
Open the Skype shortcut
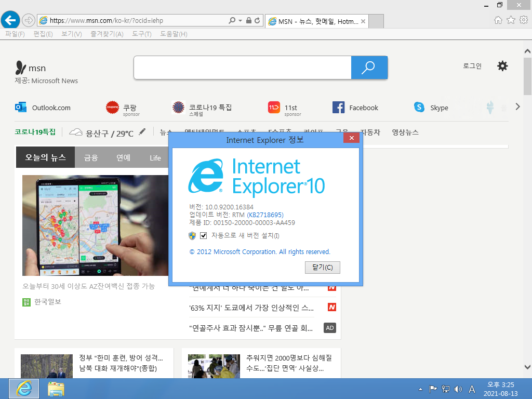tap(431, 108)
